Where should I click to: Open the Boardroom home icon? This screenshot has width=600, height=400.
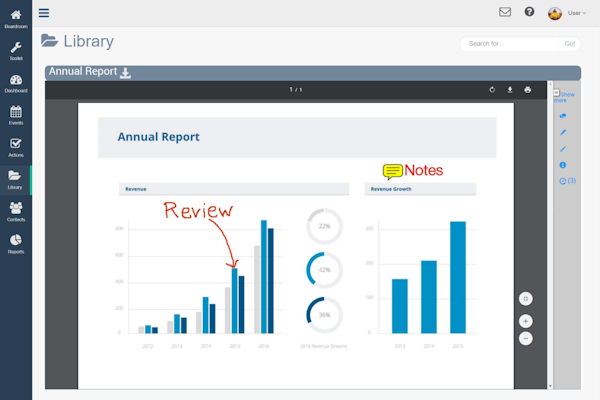tap(16, 16)
